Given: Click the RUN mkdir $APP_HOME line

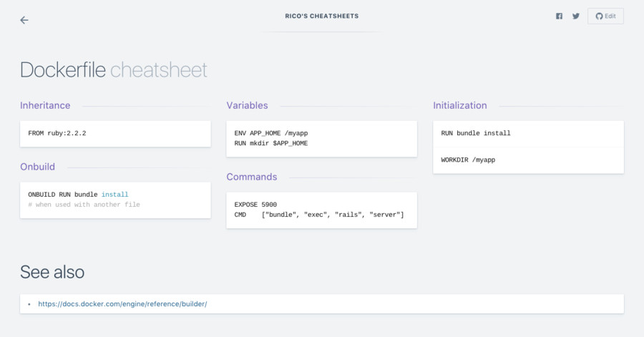Looking at the screenshot, I should 270,143.
